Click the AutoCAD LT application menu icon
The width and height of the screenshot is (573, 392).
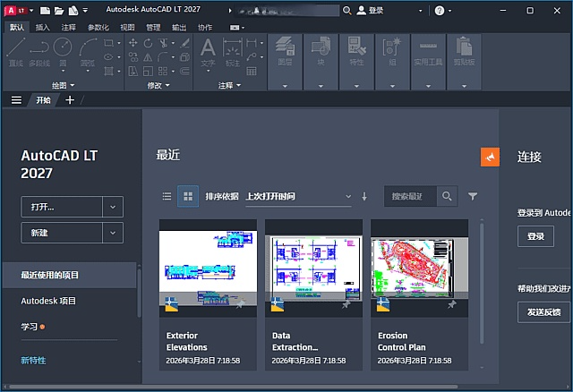tap(13, 11)
